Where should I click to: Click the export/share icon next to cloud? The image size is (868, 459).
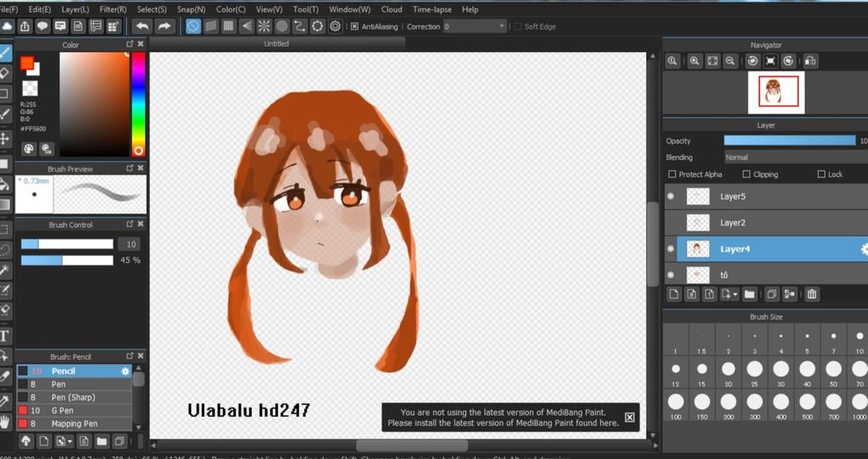click(25, 26)
